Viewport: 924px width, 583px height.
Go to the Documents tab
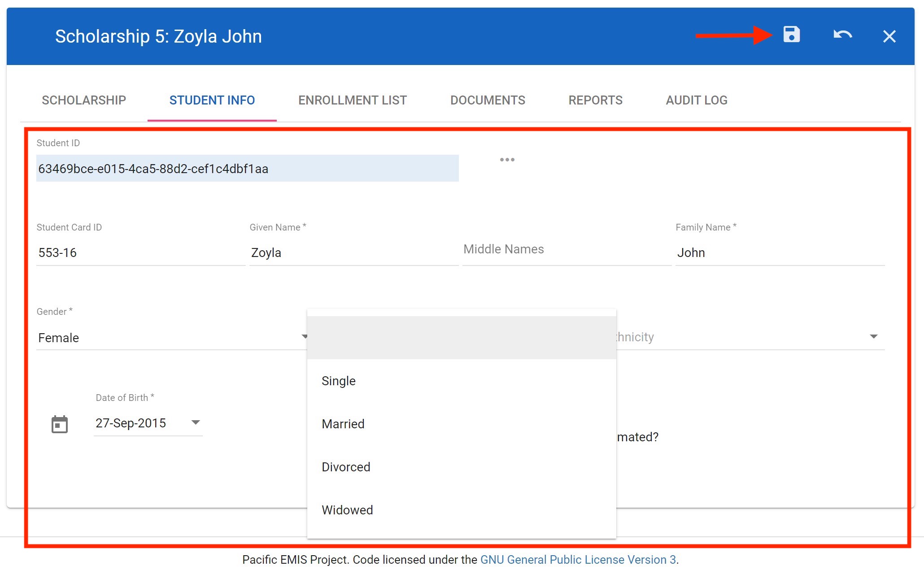[488, 100]
